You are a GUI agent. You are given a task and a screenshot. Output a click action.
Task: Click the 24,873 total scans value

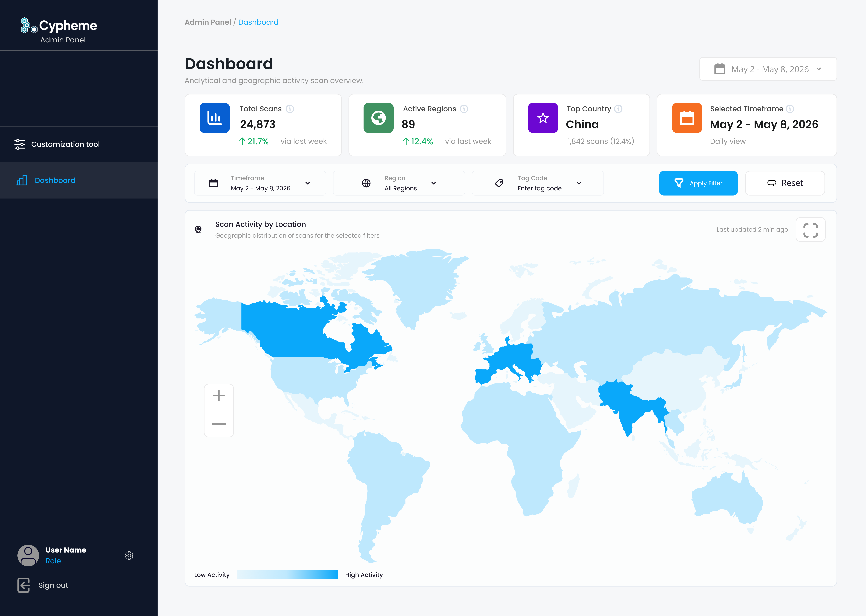click(258, 124)
